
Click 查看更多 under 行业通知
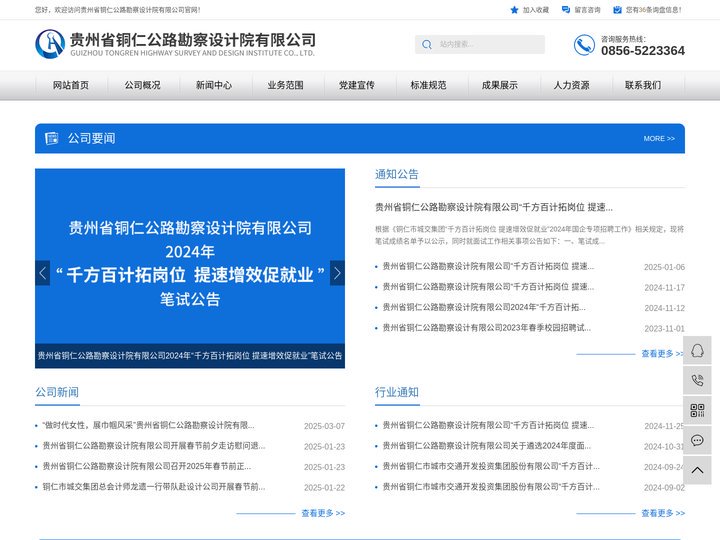click(x=663, y=513)
